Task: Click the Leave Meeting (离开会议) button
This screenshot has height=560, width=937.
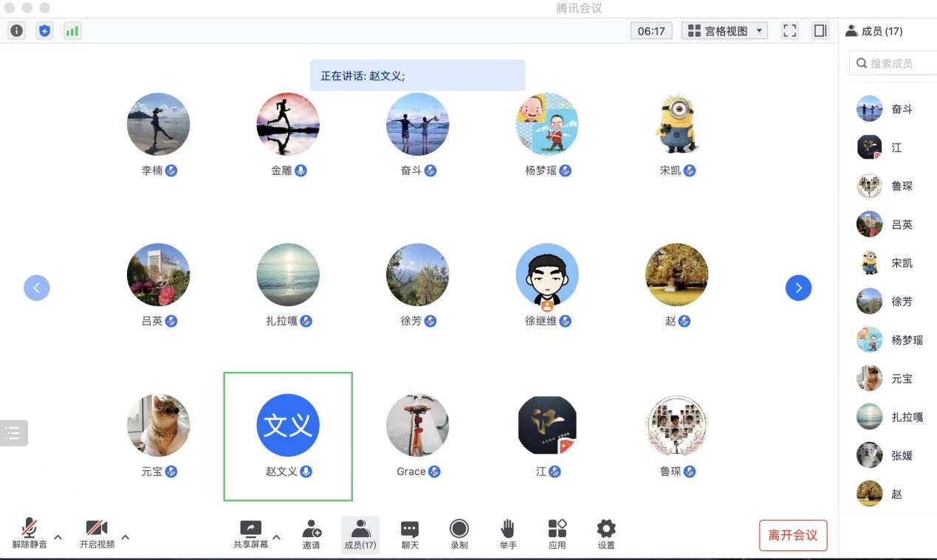Action: (x=793, y=535)
